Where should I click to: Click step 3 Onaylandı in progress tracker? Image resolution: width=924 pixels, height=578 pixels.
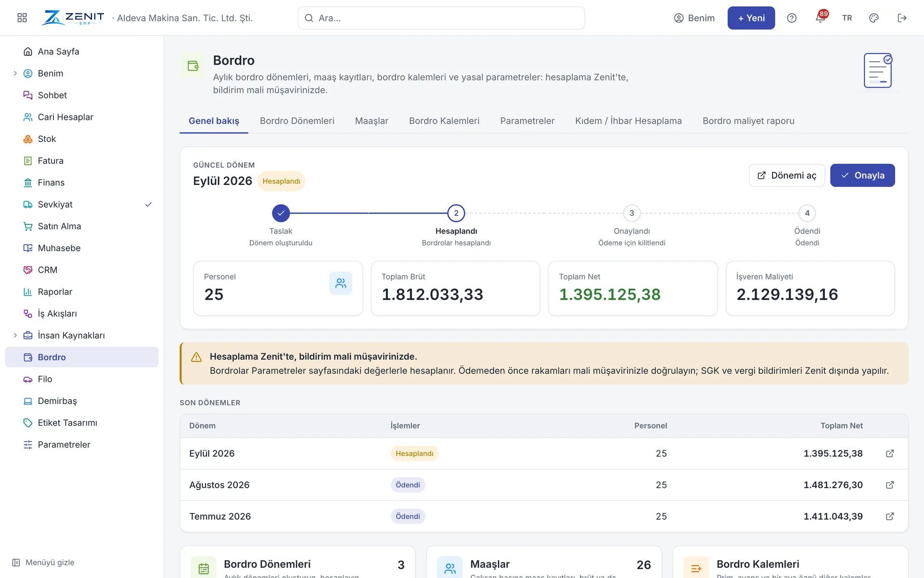[x=631, y=213]
